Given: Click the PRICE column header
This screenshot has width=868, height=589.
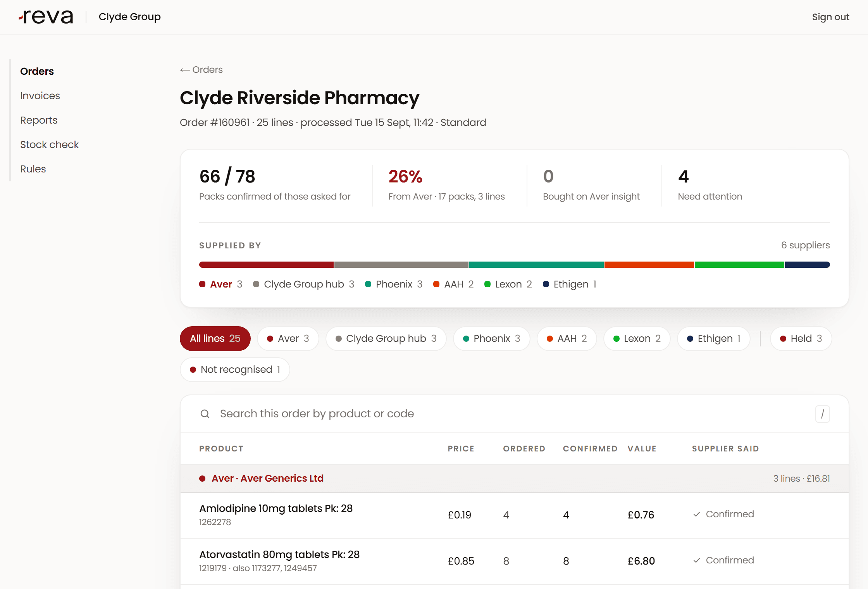Looking at the screenshot, I should (461, 449).
